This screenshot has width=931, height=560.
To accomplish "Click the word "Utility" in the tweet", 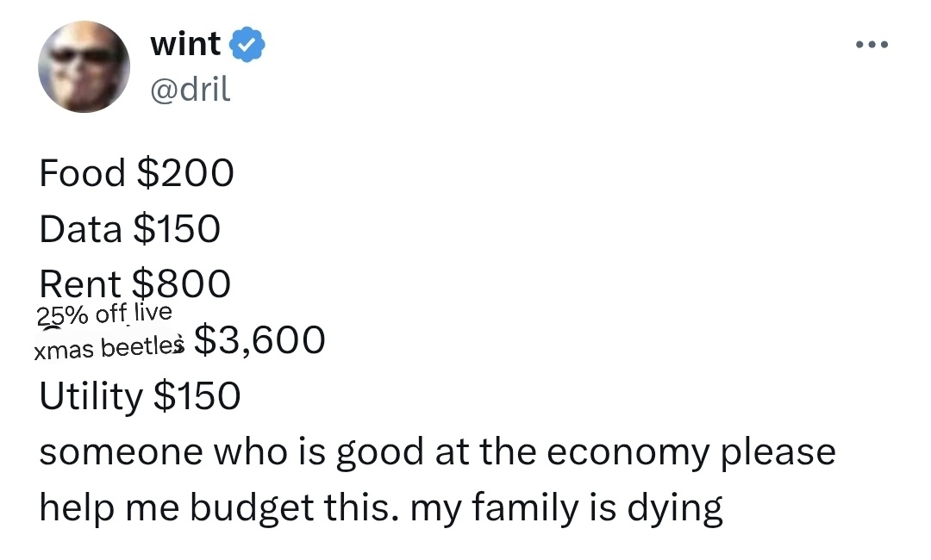I will (91, 396).
